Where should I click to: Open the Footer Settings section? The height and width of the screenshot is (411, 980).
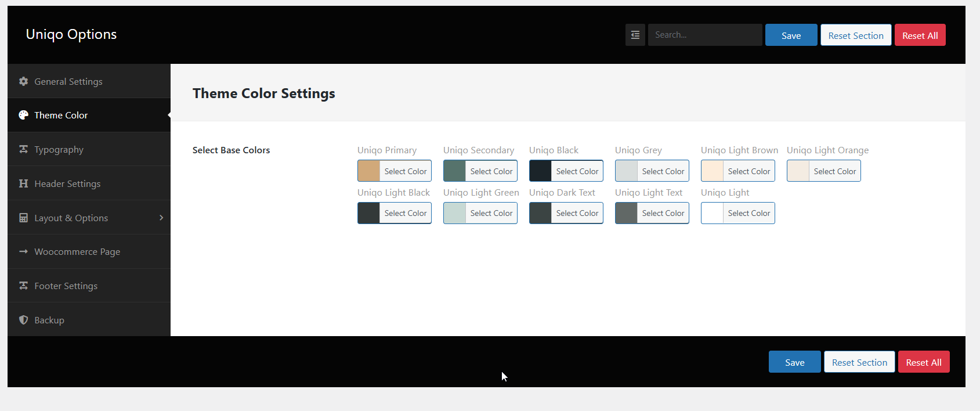click(x=66, y=286)
